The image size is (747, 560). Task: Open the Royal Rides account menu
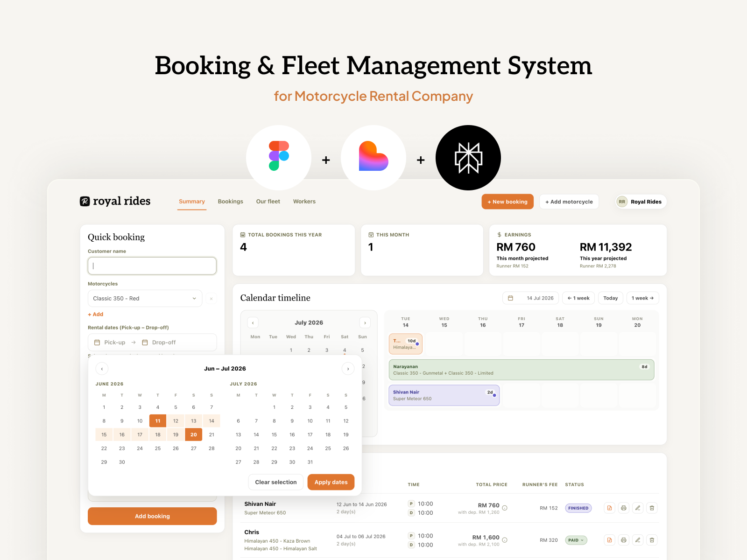641,202
